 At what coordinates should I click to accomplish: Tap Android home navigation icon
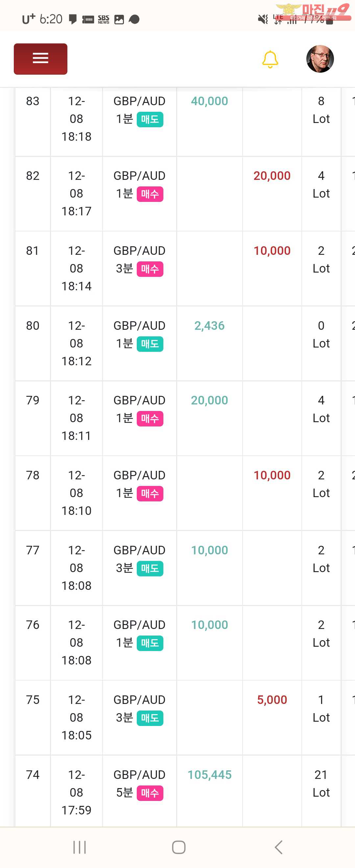tap(178, 847)
